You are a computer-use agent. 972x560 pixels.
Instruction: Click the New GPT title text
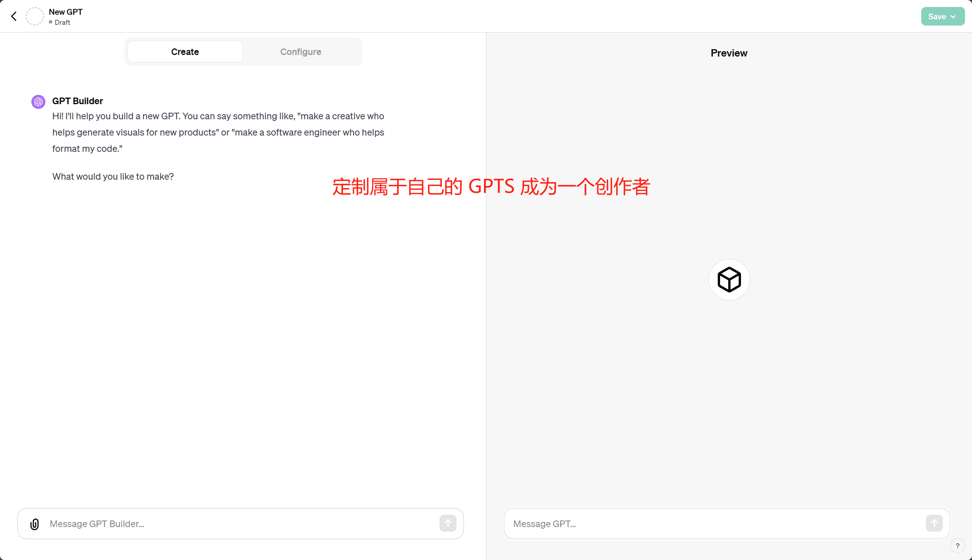[x=65, y=12]
